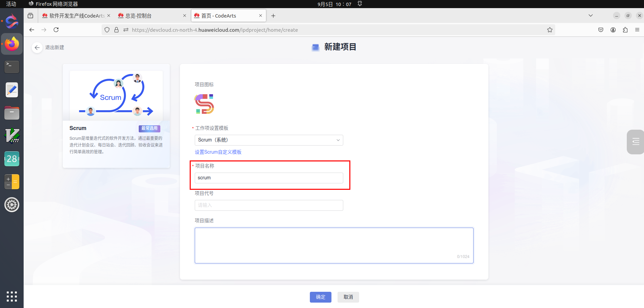Focus the 项目名称 input field
Viewport: 644px width, 308px height.
[269, 178]
